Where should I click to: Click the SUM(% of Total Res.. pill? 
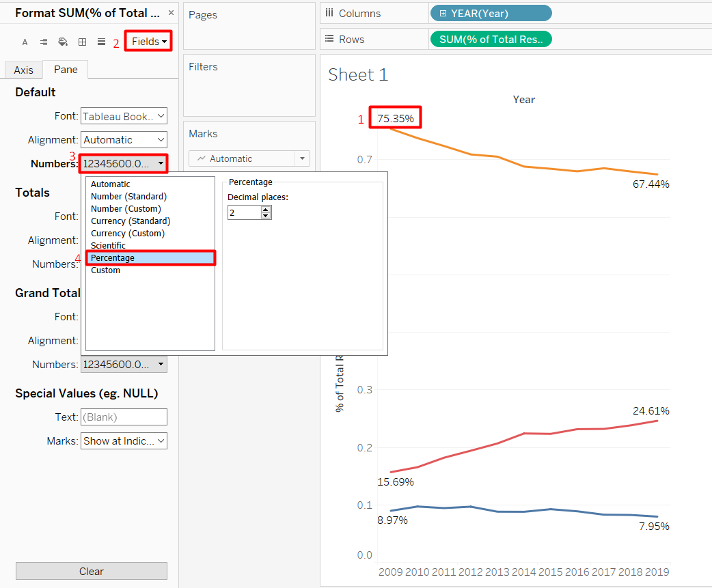coord(491,40)
